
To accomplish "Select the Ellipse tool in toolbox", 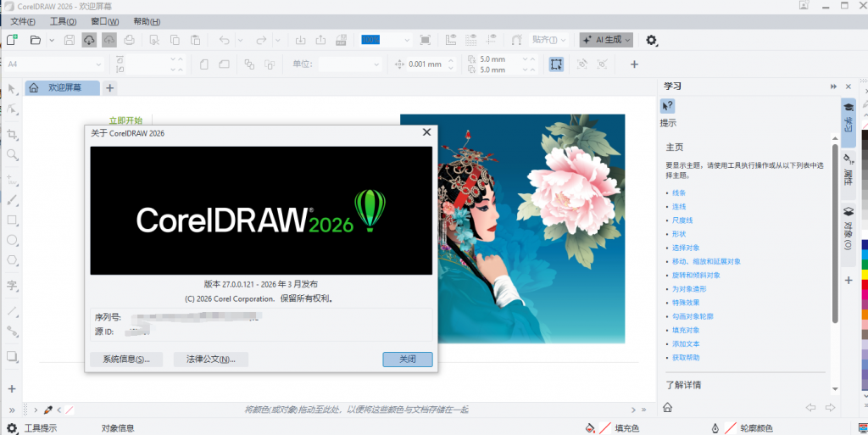I will (12, 241).
